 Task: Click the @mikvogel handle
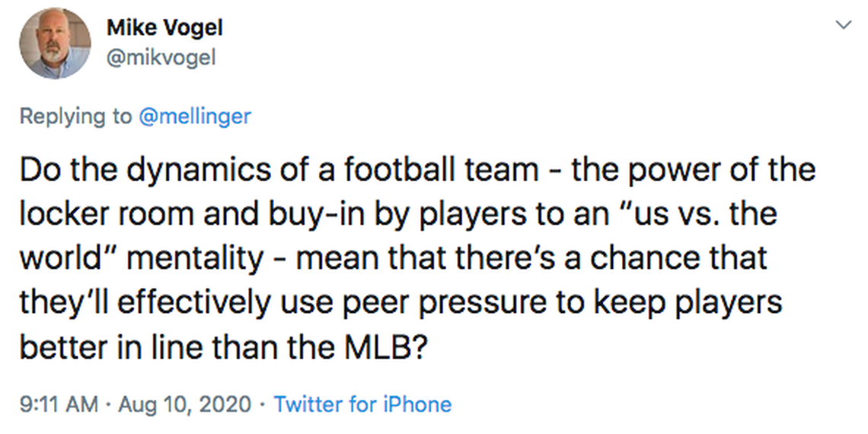tap(161, 58)
